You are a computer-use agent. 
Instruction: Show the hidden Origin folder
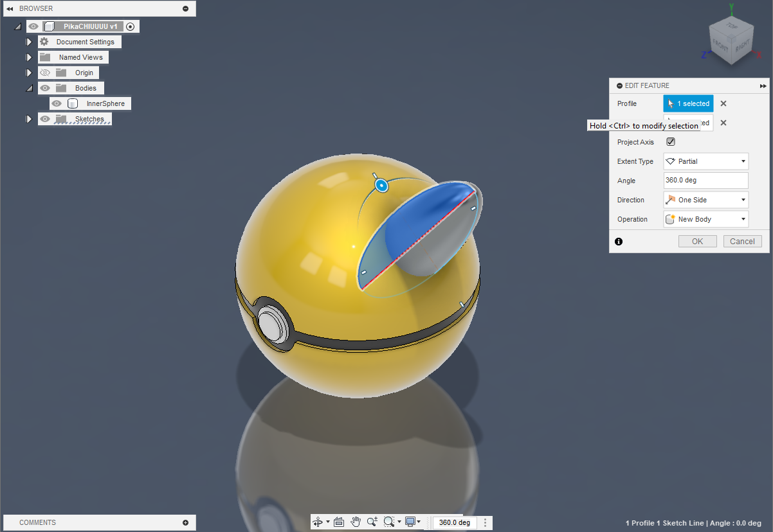45,73
